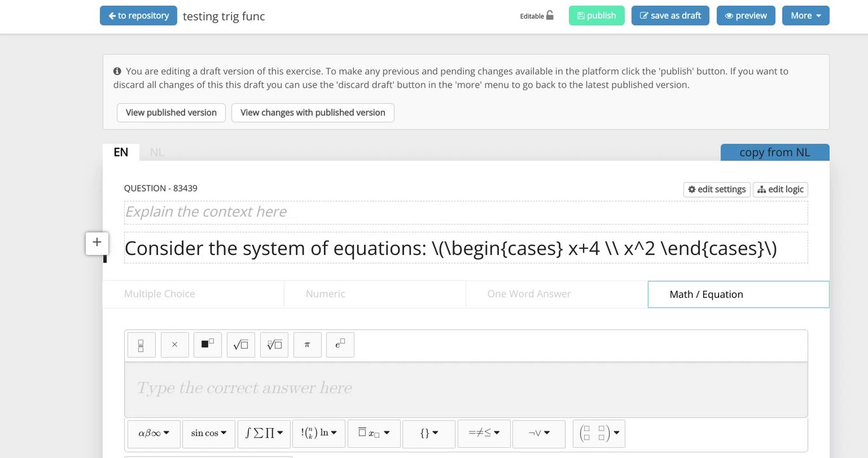Insert an exponent power template
The image size is (868, 458).
pos(207,345)
